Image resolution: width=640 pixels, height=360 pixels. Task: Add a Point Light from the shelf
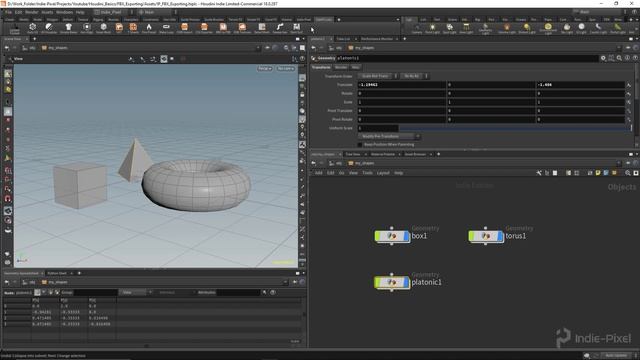tap(432, 28)
